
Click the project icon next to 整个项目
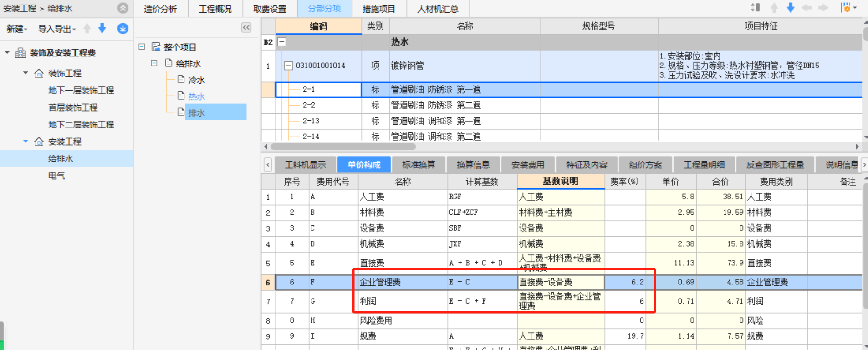[156, 47]
